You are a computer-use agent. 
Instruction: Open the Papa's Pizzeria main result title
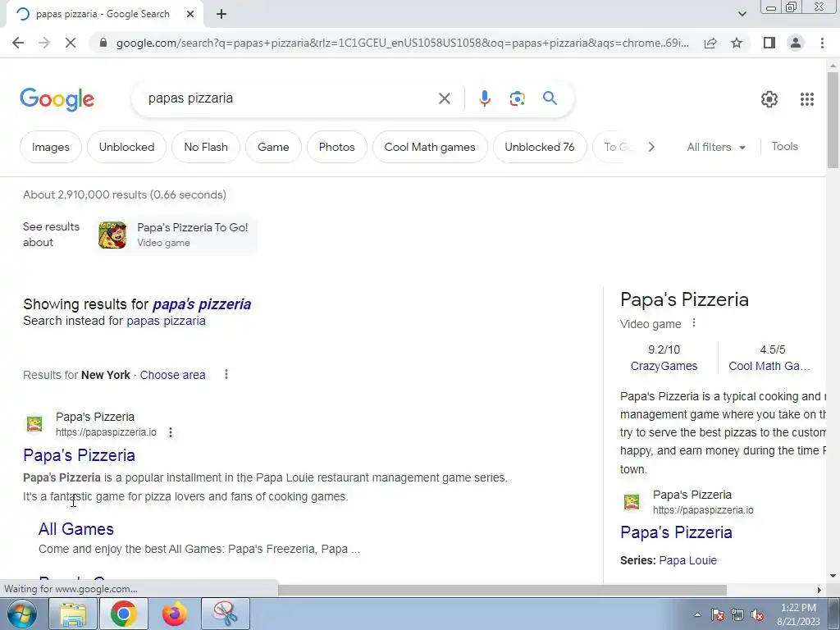79,455
